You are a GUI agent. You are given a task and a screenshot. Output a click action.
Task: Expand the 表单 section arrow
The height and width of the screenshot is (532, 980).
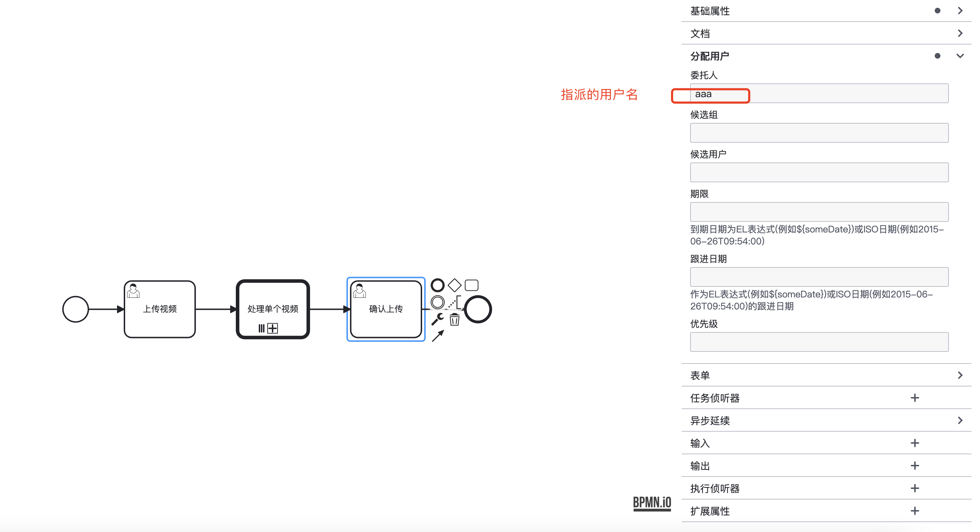pyautogui.click(x=960, y=375)
